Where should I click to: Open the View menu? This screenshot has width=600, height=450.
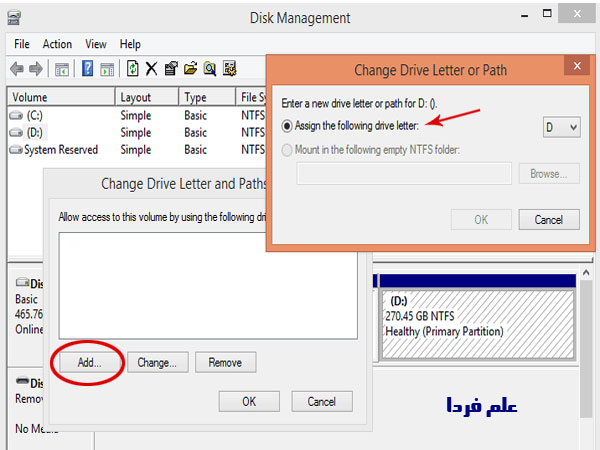tap(96, 44)
